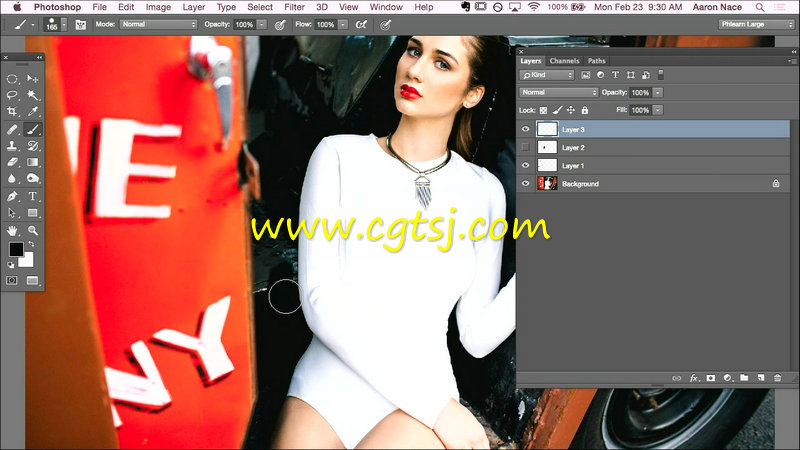Open brush Opacity slider dropdown
Viewport: 800px width, 450px height.
coord(261,24)
